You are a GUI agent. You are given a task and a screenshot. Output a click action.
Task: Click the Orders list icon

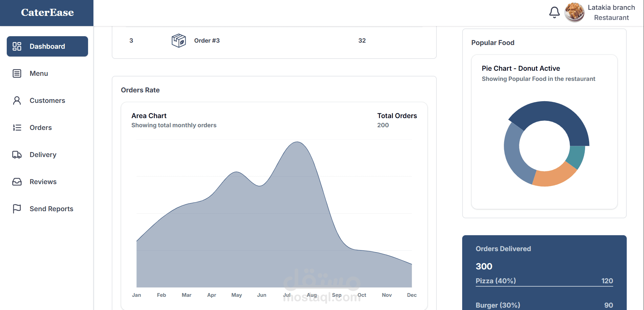(x=17, y=128)
